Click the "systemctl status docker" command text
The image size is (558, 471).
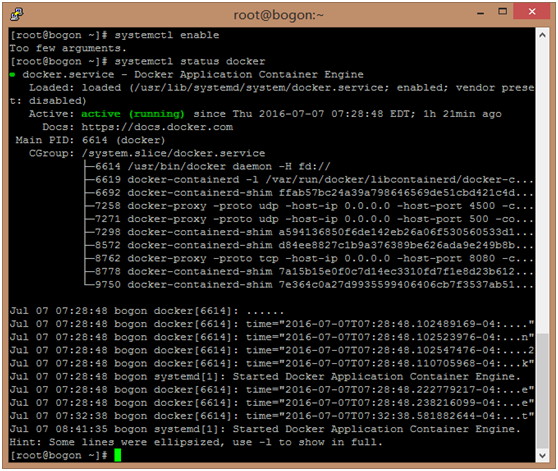(190, 61)
